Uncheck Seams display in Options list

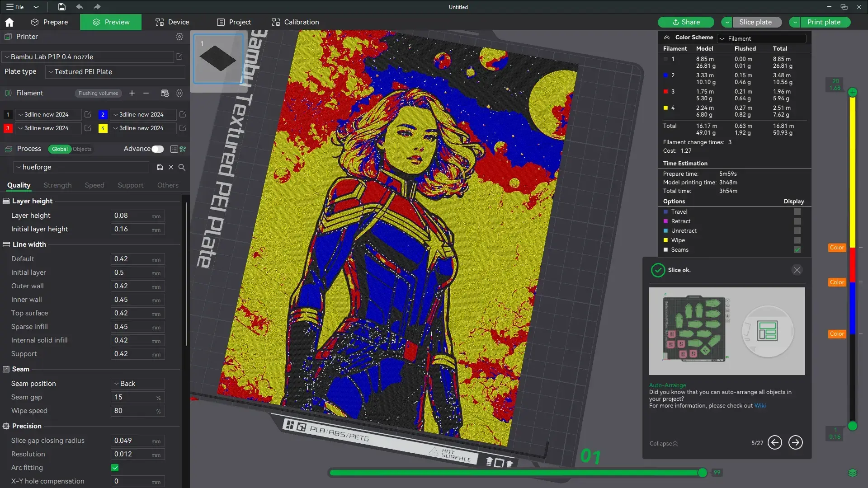click(797, 249)
